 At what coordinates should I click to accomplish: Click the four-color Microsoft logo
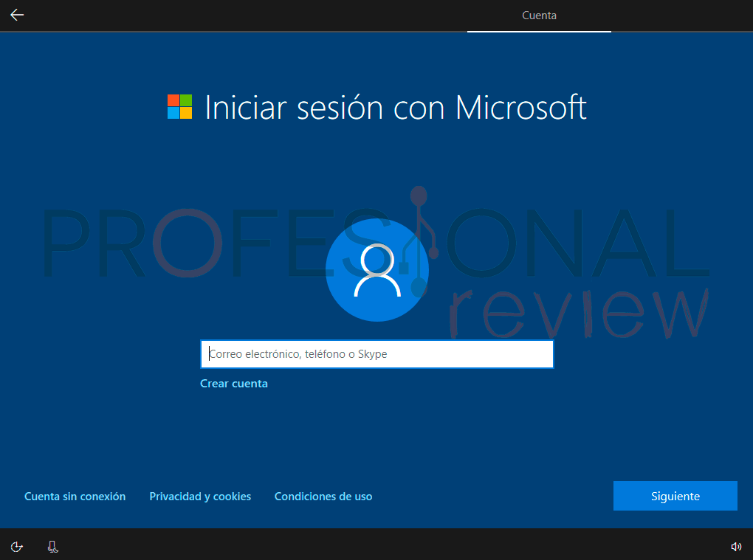(179, 107)
